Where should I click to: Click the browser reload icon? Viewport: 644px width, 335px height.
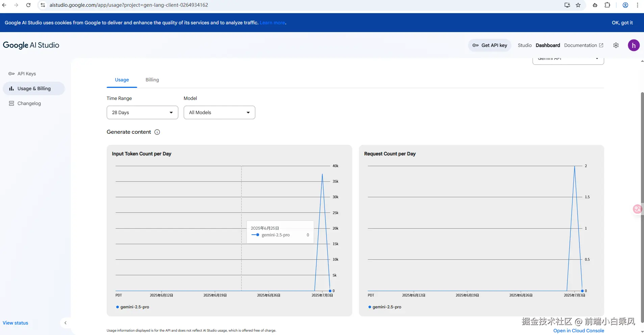(x=28, y=5)
